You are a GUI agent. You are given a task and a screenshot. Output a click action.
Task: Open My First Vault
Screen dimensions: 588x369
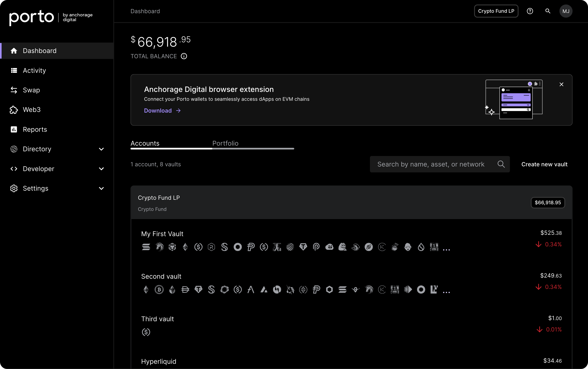pos(162,234)
